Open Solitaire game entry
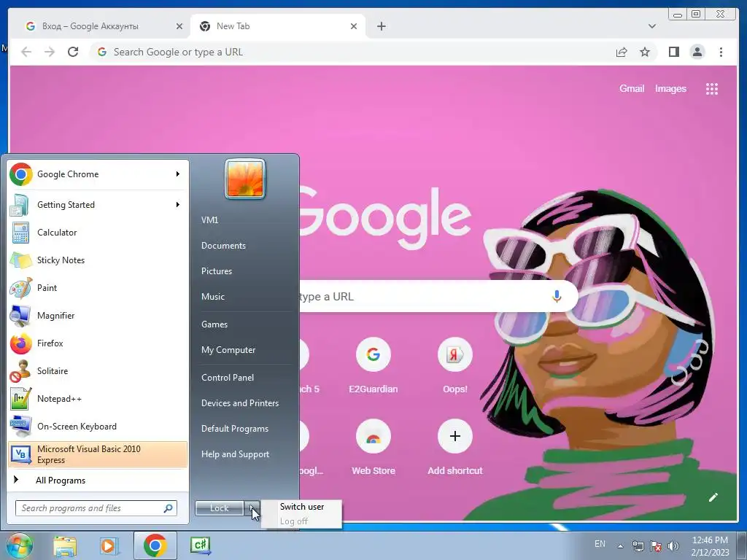The height and width of the screenshot is (560, 747). pyautogui.click(x=98, y=371)
